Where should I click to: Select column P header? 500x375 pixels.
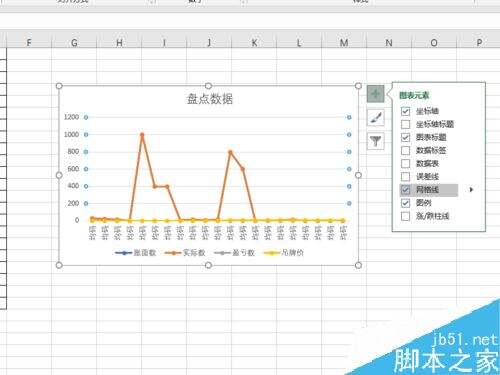click(x=479, y=43)
